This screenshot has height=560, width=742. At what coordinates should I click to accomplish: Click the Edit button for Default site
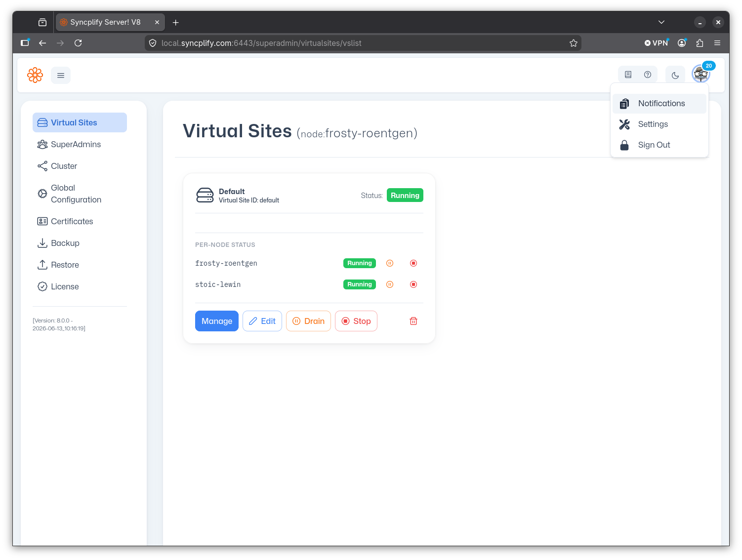pos(262,321)
